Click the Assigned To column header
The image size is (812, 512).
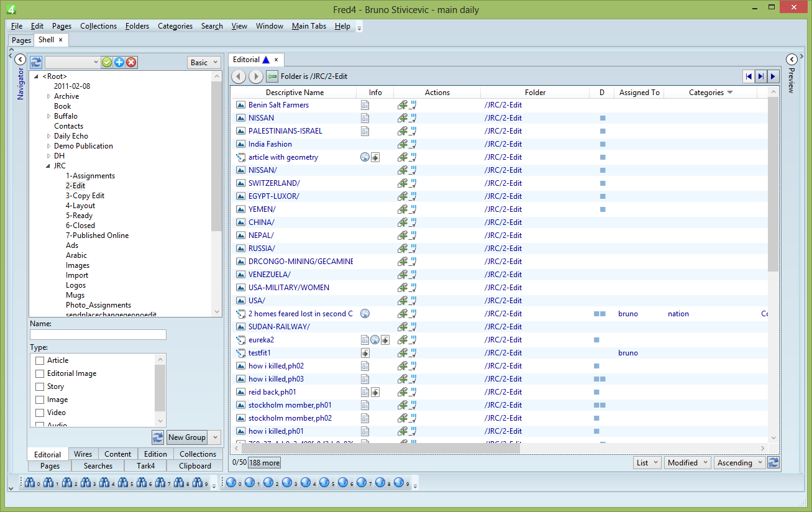639,93
